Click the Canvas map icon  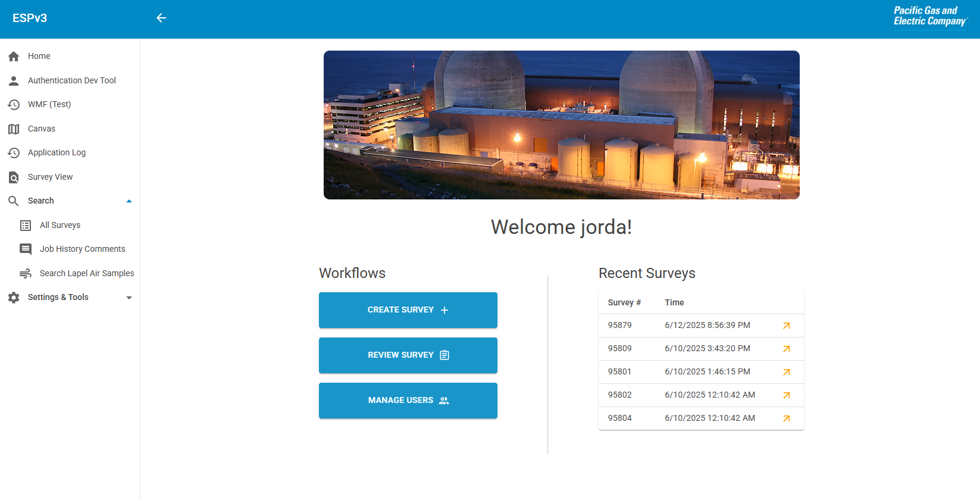click(14, 129)
